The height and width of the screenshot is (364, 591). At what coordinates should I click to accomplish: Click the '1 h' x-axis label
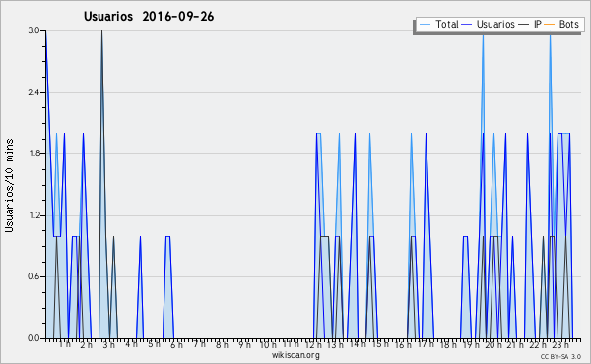click(x=64, y=344)
